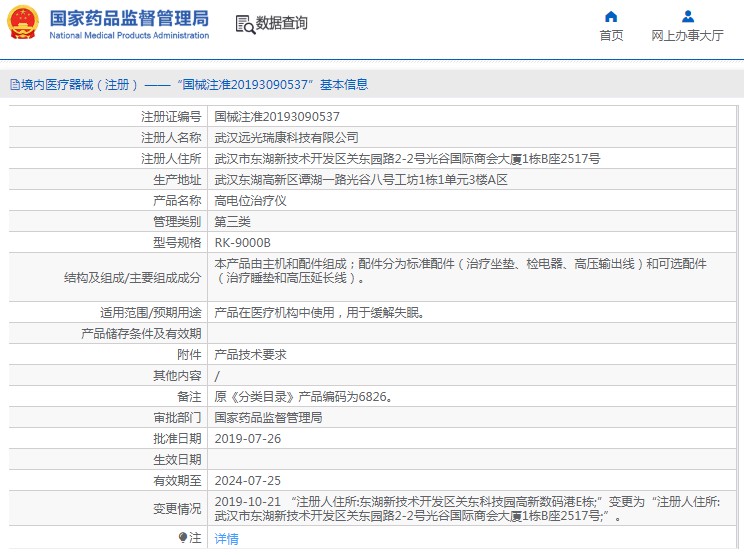Click 国家药品监督管理局 site title
744x555 pixels.
(129, 18)
